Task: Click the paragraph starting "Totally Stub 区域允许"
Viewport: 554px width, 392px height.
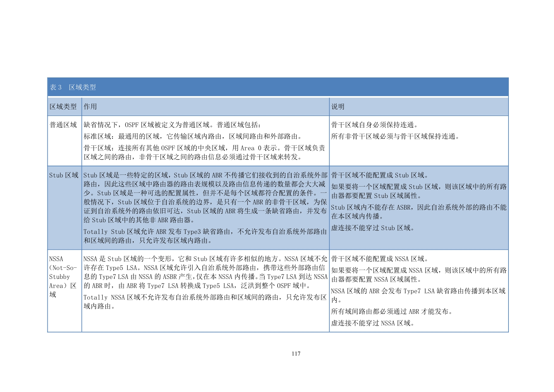Action: 205,236
